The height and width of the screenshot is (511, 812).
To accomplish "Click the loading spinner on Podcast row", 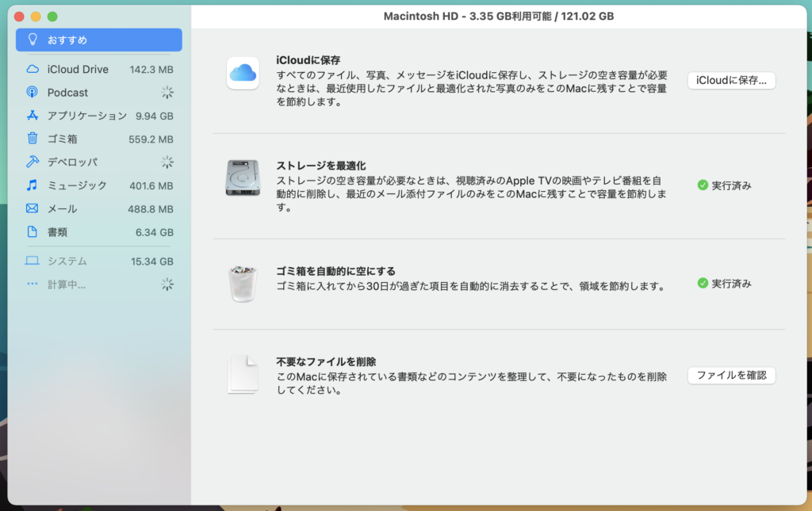I will [167, 93].
